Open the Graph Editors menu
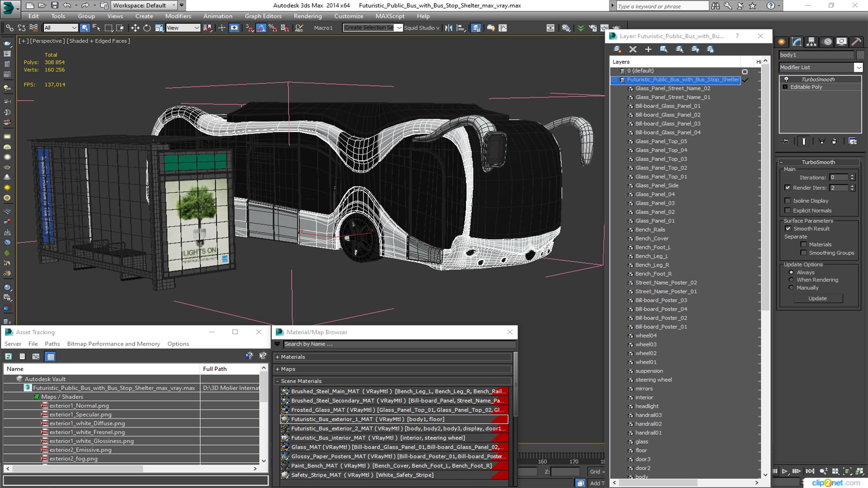The height and width of the screenshot is (488, 868). [263, 16]
